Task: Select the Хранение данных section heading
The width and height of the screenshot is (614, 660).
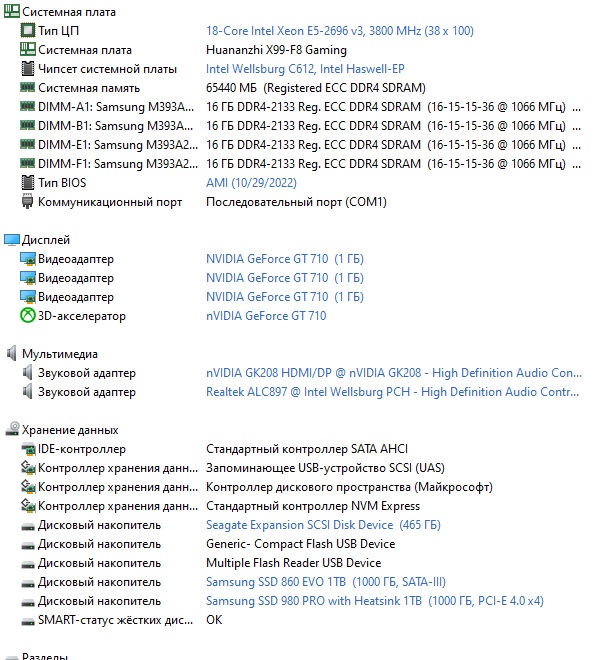Action: [x=70, y=430]
